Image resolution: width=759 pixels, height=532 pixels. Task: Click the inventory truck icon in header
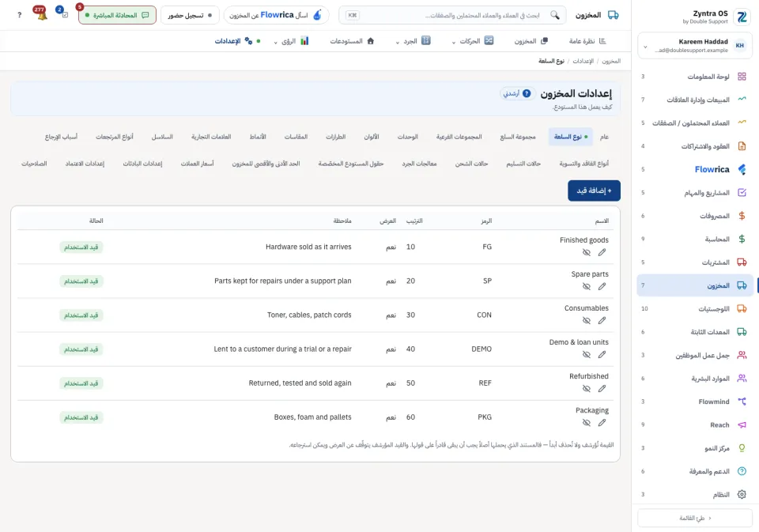[x=614, y=15]
